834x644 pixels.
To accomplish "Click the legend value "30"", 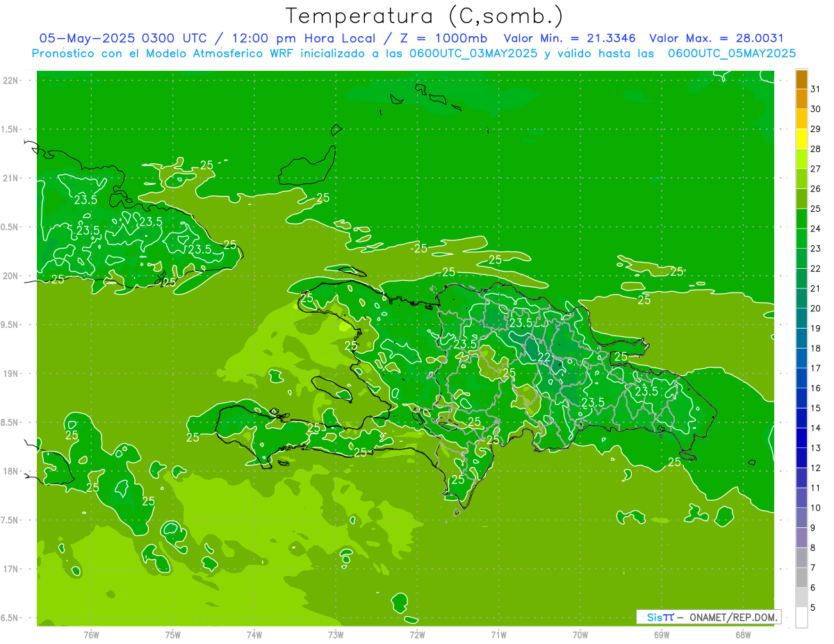I will click(815, 109).
